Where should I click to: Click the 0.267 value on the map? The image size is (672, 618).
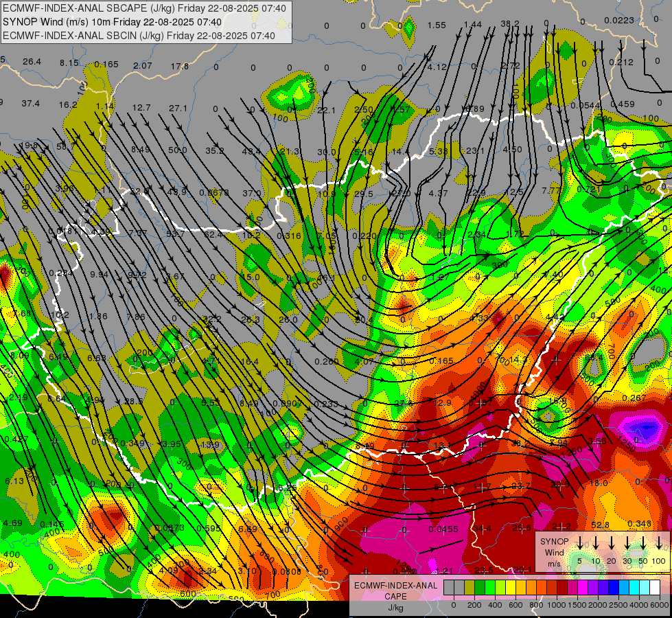click(x=634, y=398)
